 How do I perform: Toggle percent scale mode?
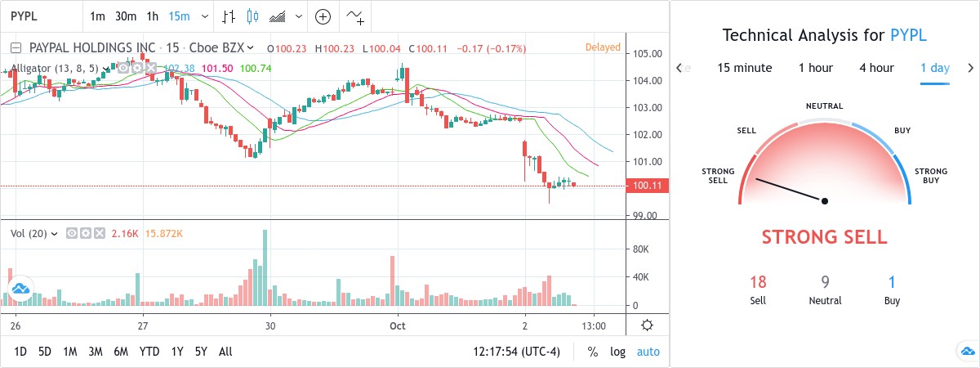point(592,352)
